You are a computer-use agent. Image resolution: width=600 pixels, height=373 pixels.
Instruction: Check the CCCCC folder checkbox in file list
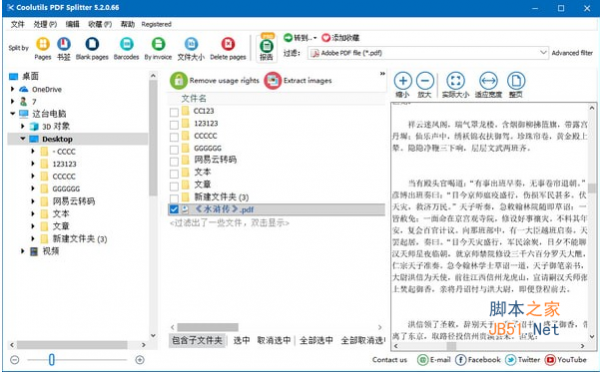pos(174,137)
